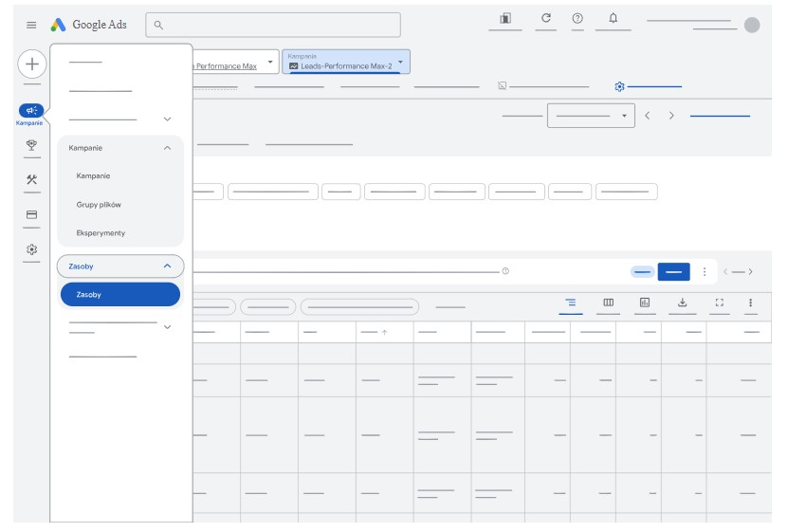Image resolution: width=788 pixels, height=532 pixels.
Task: Click the download icon above table
Action: 682,303
